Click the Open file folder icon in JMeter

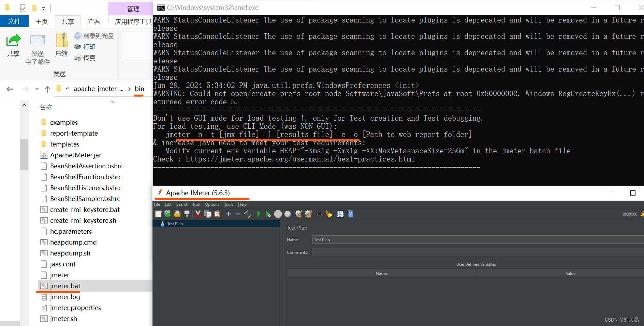click(x=177, y=214)
